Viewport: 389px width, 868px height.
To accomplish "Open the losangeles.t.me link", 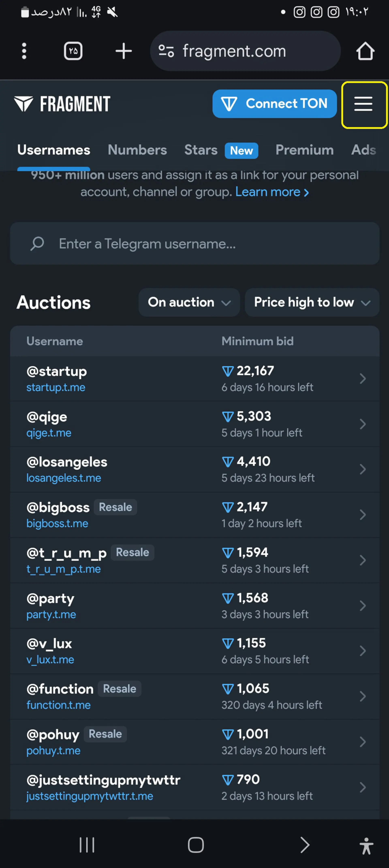I will [64, 478].
